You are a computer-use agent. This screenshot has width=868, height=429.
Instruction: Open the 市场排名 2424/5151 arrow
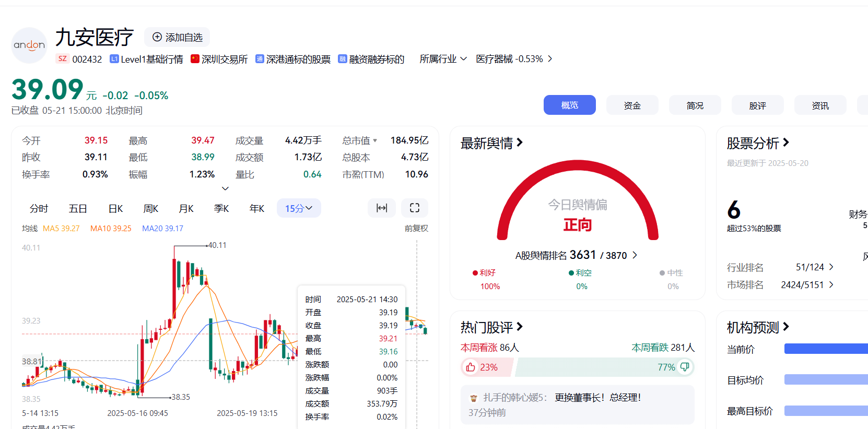pos(831,285)
